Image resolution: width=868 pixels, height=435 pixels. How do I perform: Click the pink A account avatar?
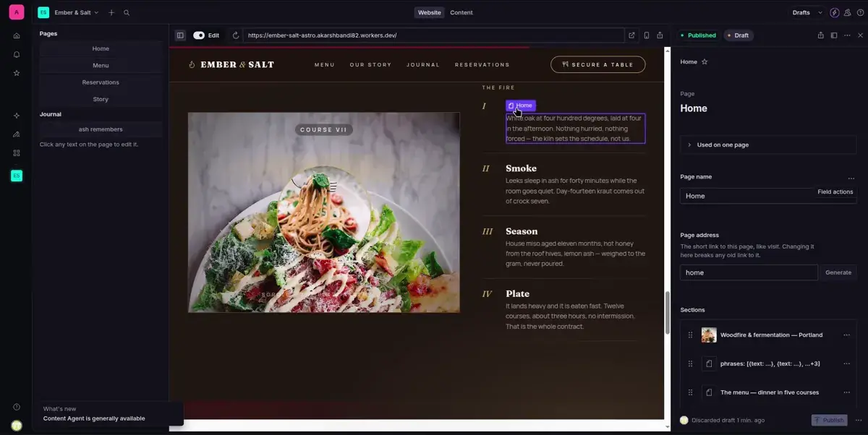point(17,12)
